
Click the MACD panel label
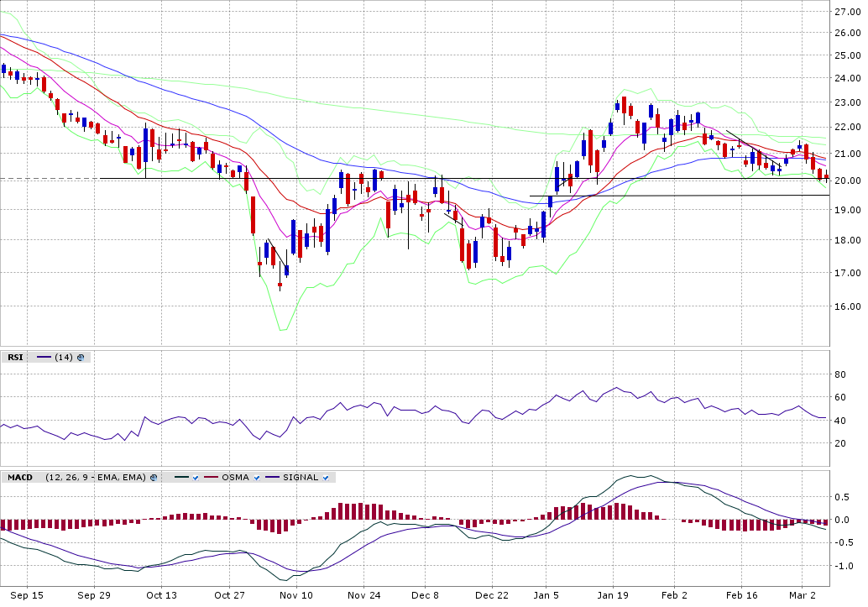click(x=20, y=478)
